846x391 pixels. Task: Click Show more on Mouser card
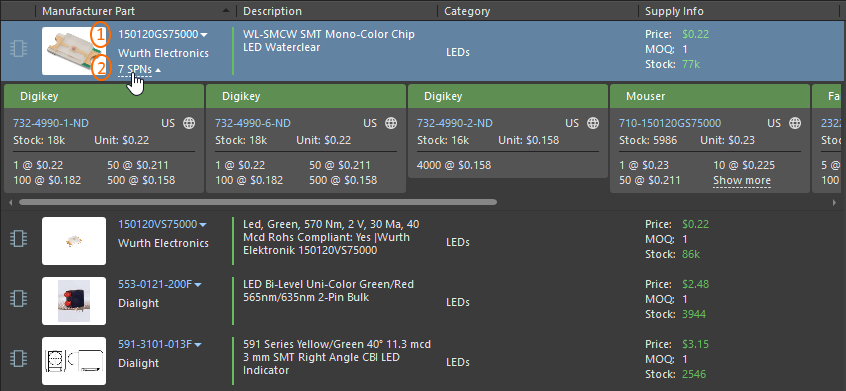pyautogui.click(x=742, y=180)
